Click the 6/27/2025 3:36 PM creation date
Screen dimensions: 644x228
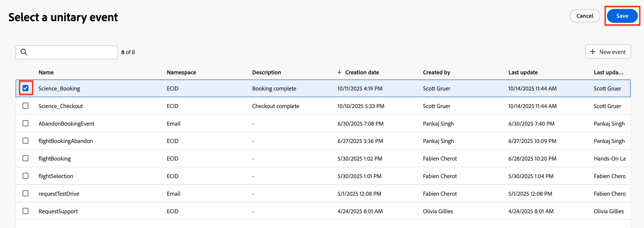click(x=360, y=141)
